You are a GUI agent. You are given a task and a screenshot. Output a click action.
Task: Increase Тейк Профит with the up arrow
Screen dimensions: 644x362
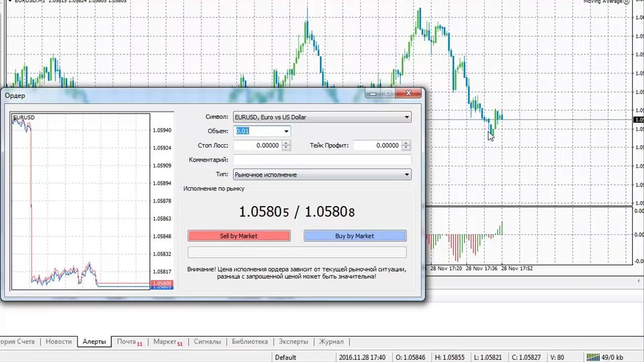(406, 143)
